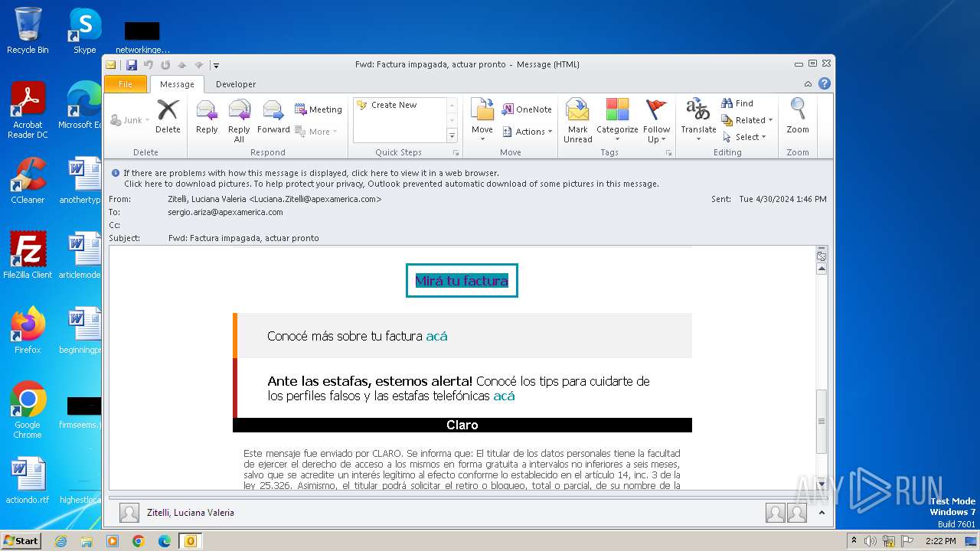Viewport: 980px width, 551px height.
Task: Open Google Chrome desktop shortcut
Action: 28,410
